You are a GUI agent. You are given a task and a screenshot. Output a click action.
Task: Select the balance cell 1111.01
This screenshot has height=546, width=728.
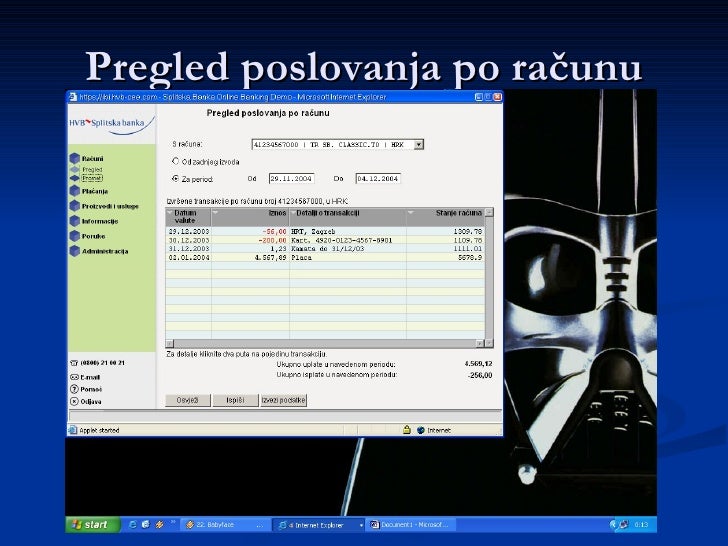point(445,248)
